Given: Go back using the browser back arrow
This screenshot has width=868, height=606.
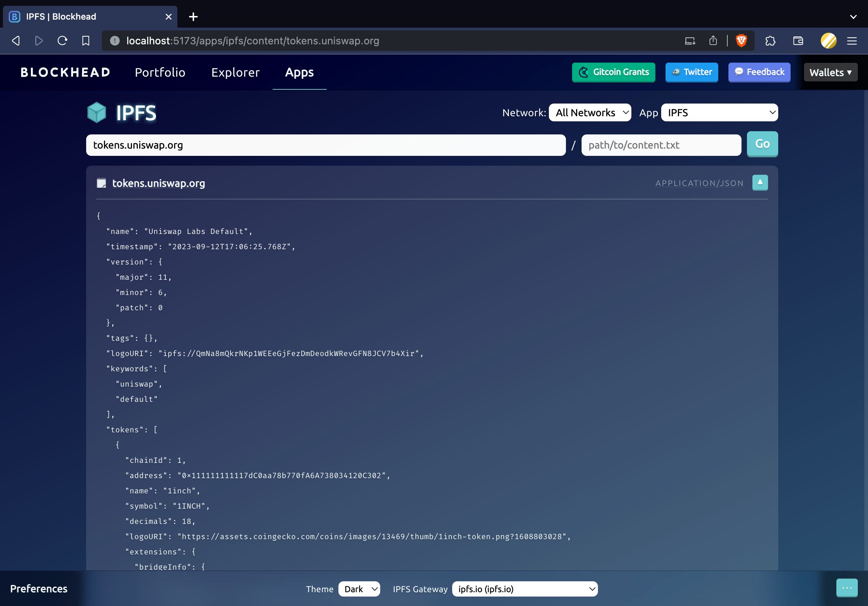Looking at the screenshot, I should 16,41.
